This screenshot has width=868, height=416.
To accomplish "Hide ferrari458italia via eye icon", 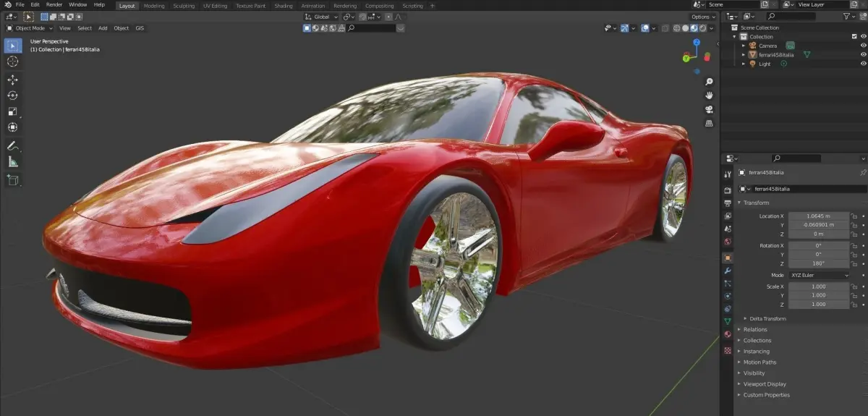I will tap(863, 54).
